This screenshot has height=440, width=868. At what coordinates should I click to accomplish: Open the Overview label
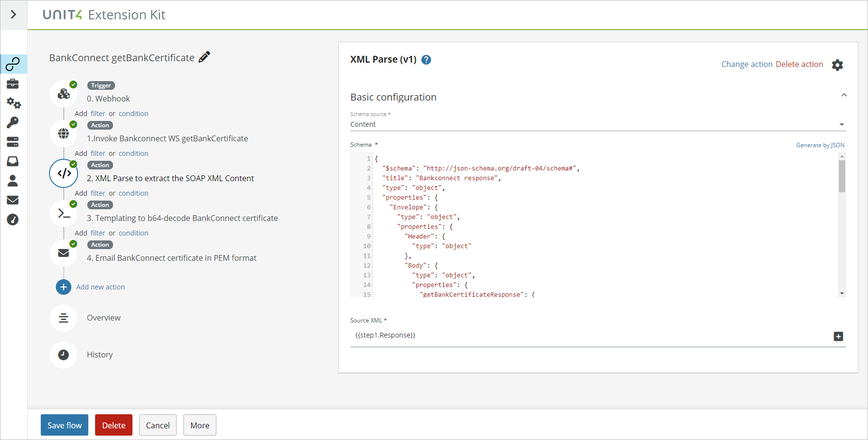(104, 318)
